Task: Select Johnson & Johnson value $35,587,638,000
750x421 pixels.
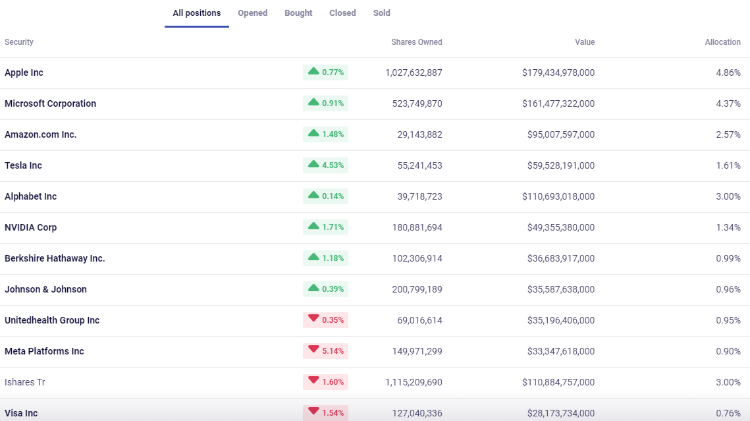Action: (x=561, y=289)
